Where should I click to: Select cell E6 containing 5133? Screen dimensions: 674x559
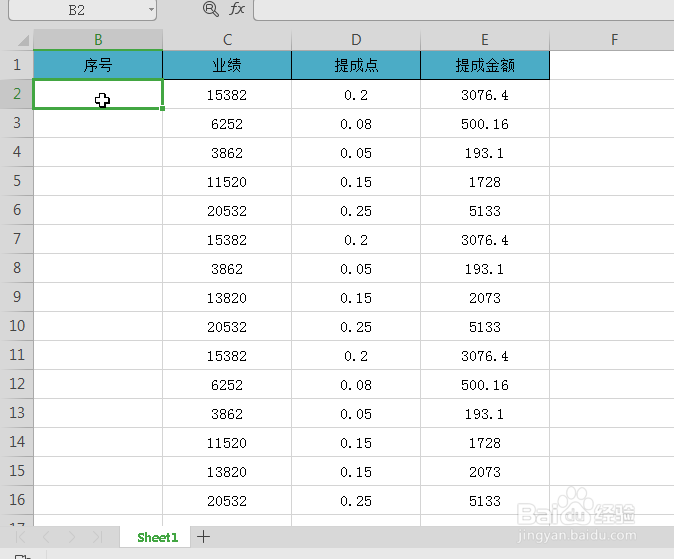point(485,211)
